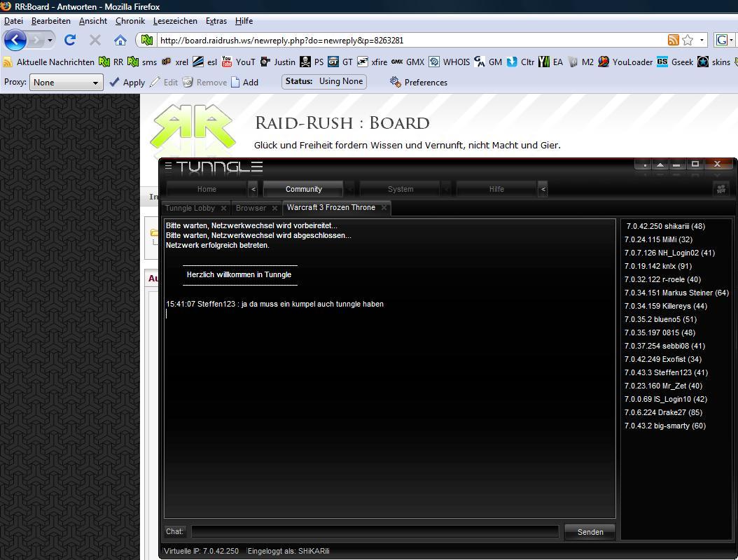Close the Warcraft 3 Frozen Throne tab

[x=384, y=208]
